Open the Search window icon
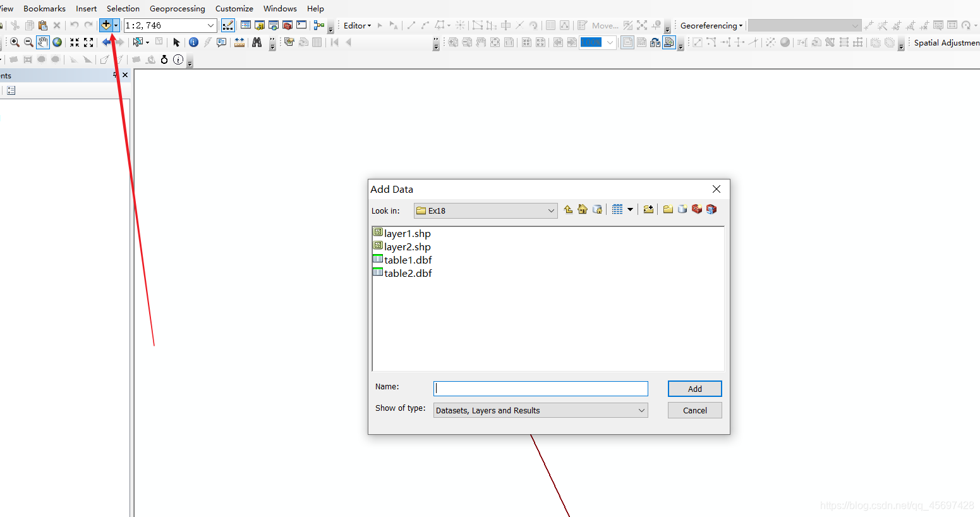980x517 pixels. 274,25
